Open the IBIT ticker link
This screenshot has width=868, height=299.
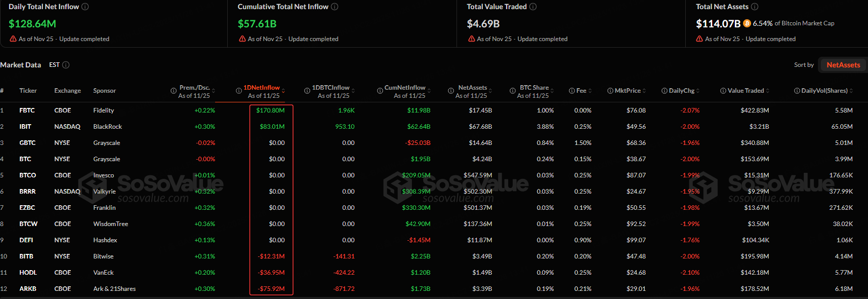point(25,127)
